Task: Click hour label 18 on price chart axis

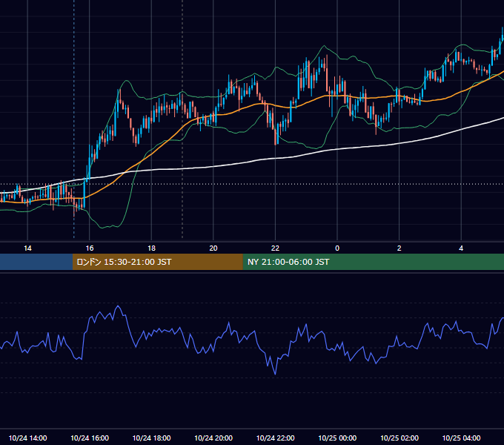Action: point(151,248)
